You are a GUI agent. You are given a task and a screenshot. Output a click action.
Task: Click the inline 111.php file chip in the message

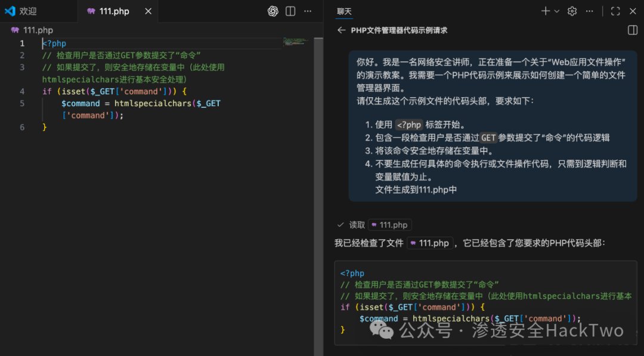tap(430, 243)
